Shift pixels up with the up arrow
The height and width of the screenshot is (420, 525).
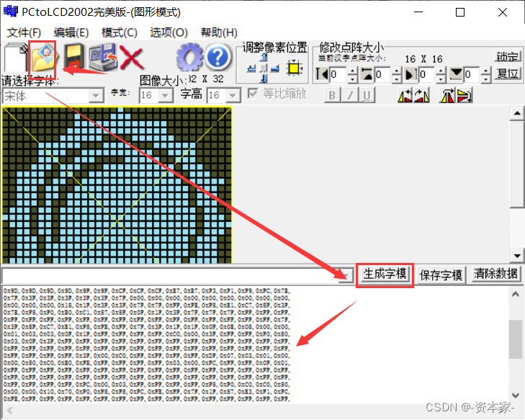pyautogui.click(x=264, y=58)
